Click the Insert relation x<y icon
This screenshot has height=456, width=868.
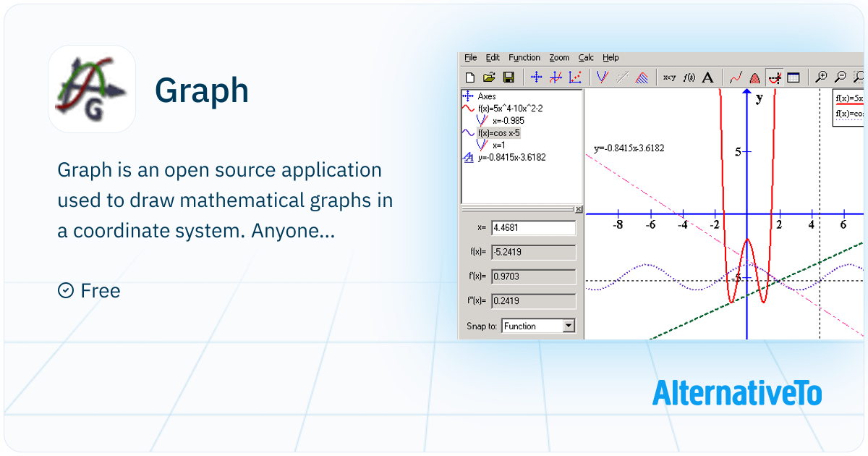click(670, 77)
